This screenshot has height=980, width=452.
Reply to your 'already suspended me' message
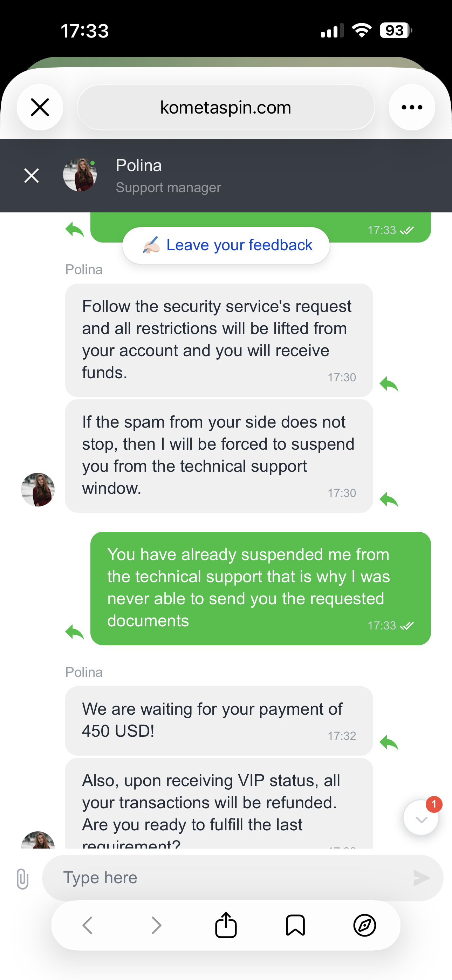[x=75, y=632]
